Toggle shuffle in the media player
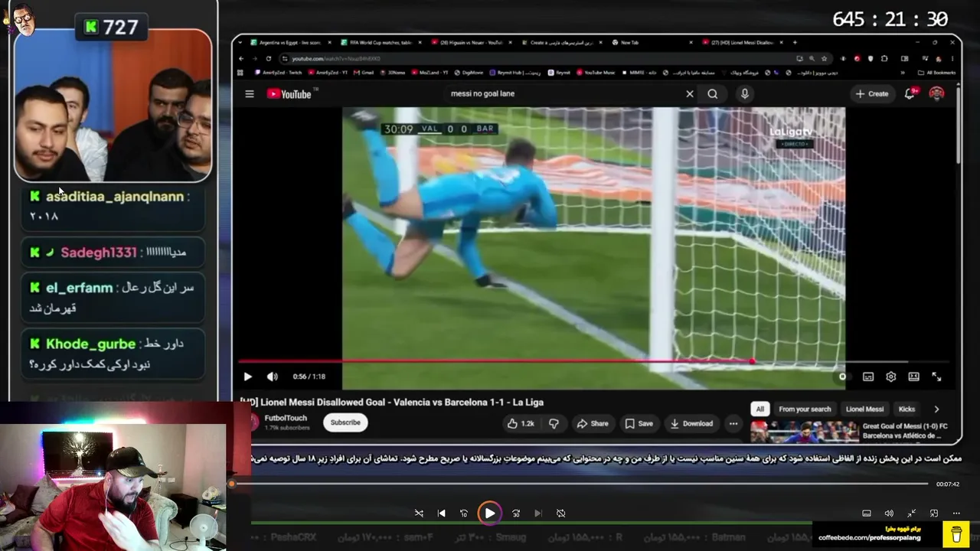The width and height of the screenshot is (980, 551). coord(419,514)
